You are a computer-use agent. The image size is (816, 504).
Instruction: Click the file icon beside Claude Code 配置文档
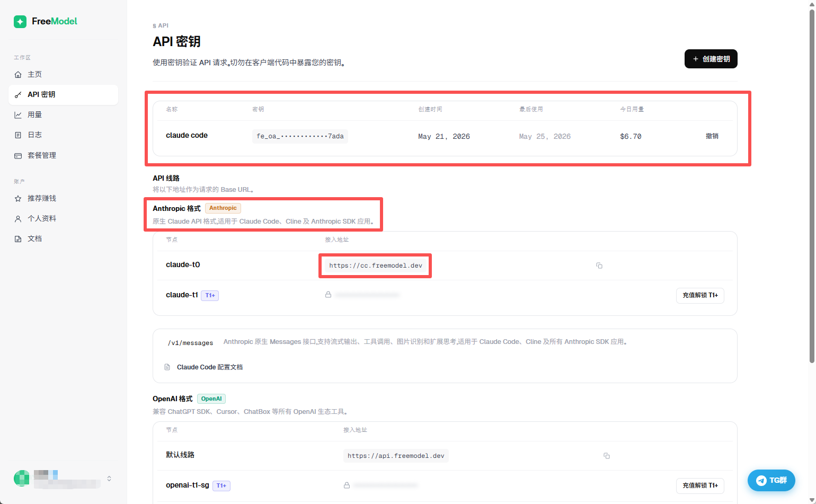click(167, 367)
